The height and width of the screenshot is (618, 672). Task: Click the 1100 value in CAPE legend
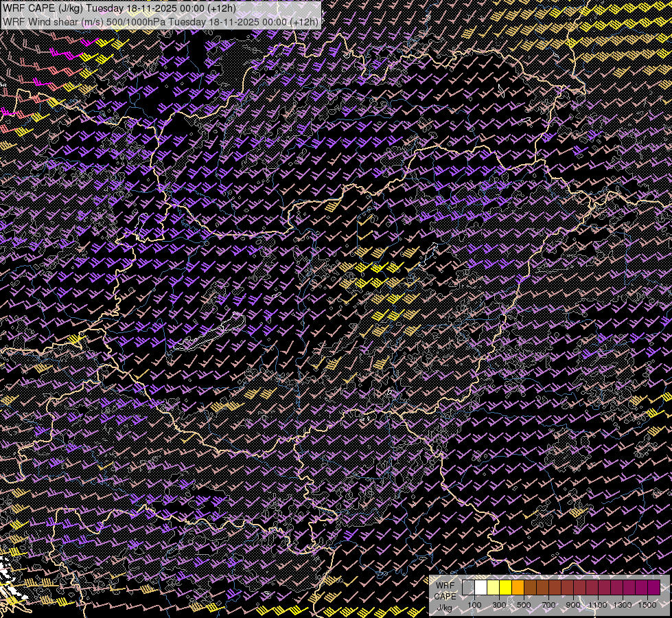coord(598,605)
